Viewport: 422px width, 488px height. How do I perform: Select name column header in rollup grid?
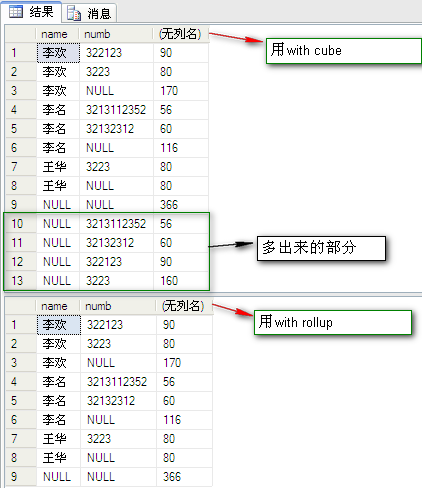point(58,306)
